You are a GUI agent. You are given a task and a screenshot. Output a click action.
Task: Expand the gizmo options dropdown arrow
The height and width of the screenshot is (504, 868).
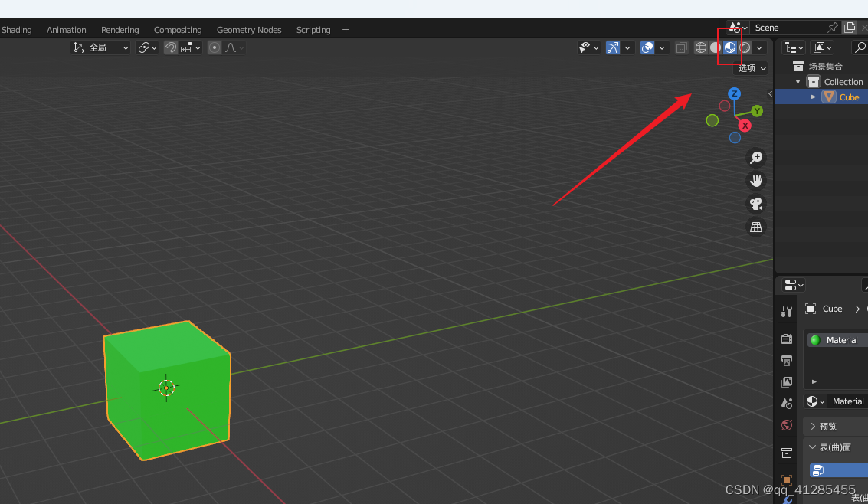627,47
